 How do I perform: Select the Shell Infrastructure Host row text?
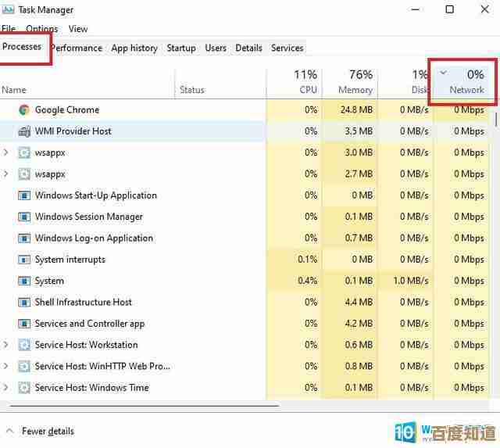pos(83,302)
